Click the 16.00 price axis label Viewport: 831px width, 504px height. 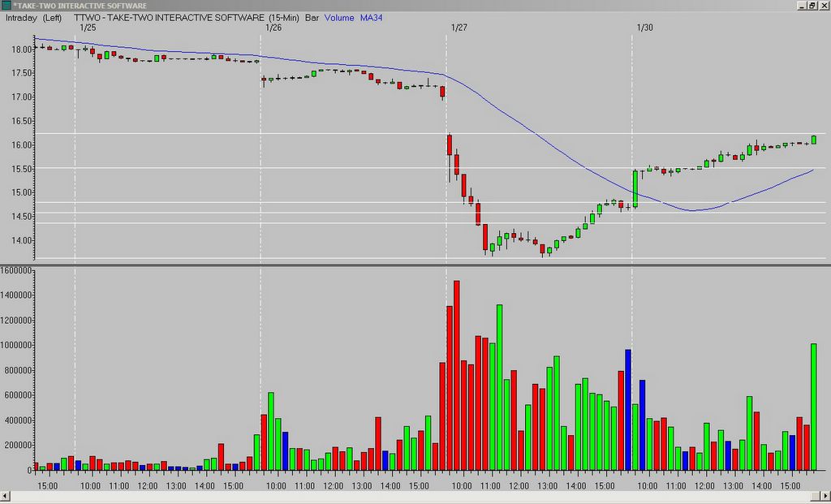tap(22, 144)
